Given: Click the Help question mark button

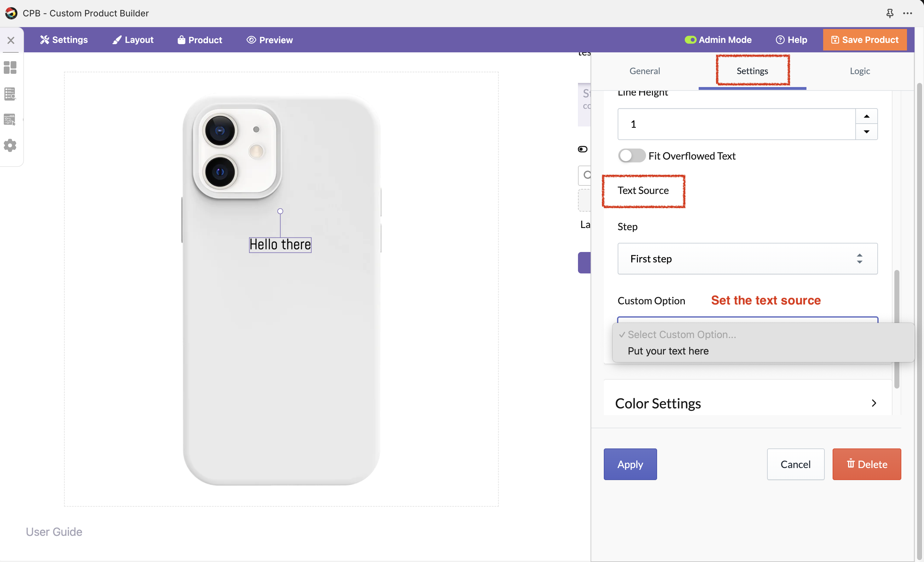Looking at the screenshot, I should click(x=791, y=40).
